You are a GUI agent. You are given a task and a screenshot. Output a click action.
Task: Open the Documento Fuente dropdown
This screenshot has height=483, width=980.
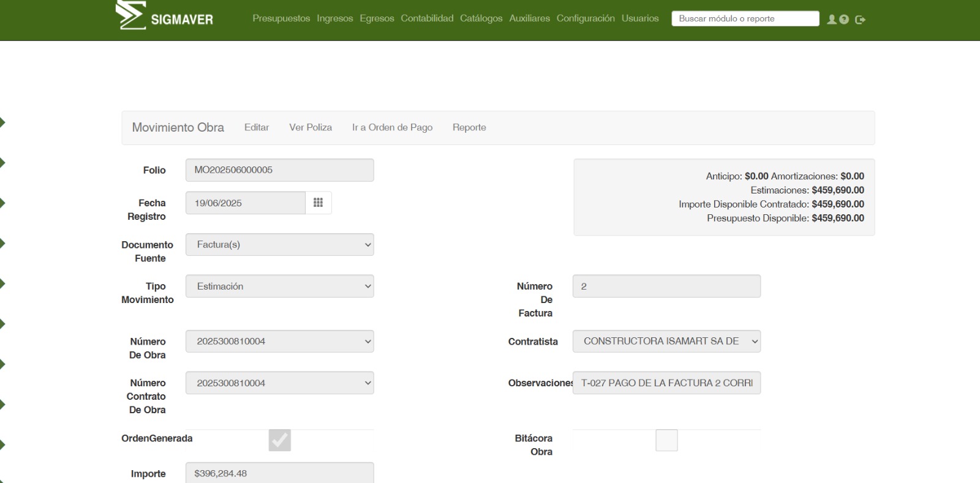point(279,245)
